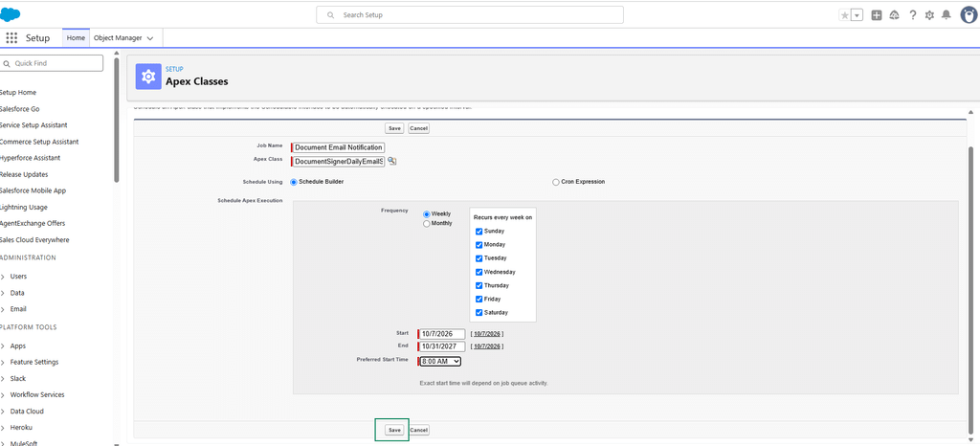Image resolution: width=980 pixels, height=446 pixels.
Task: Open the Help question mark icon
Action: tap(912, 15)
